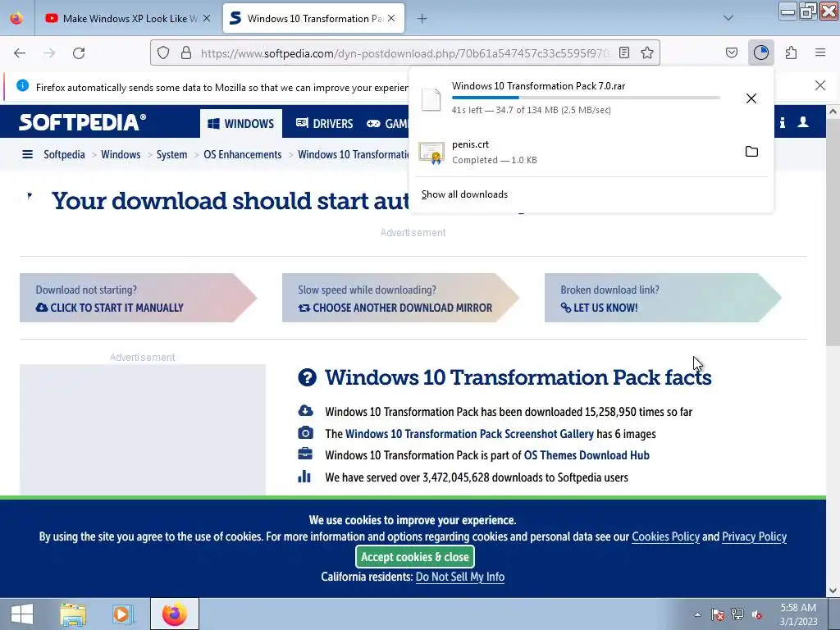Switch to the Windows 10 Transformation Pack tab
Viewport: 840px width, 630px height.
(x=314, y=18)
